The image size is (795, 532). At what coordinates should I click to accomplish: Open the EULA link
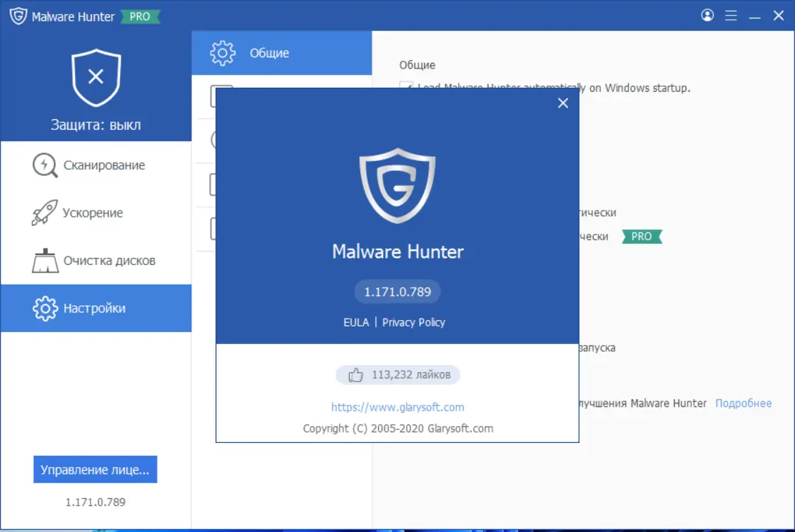tap(355, 322)
